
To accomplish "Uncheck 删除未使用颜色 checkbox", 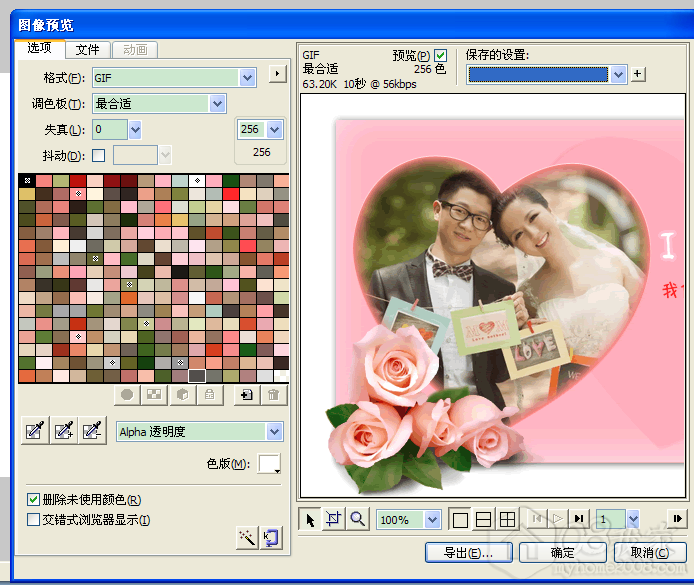I will tap(34, 499).
